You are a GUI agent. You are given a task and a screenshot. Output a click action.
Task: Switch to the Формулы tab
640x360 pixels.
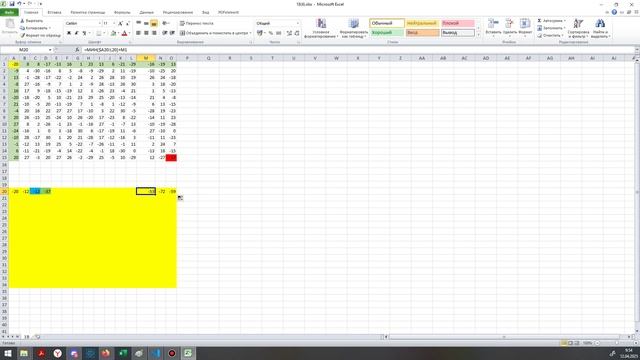(x=122, y=13)
